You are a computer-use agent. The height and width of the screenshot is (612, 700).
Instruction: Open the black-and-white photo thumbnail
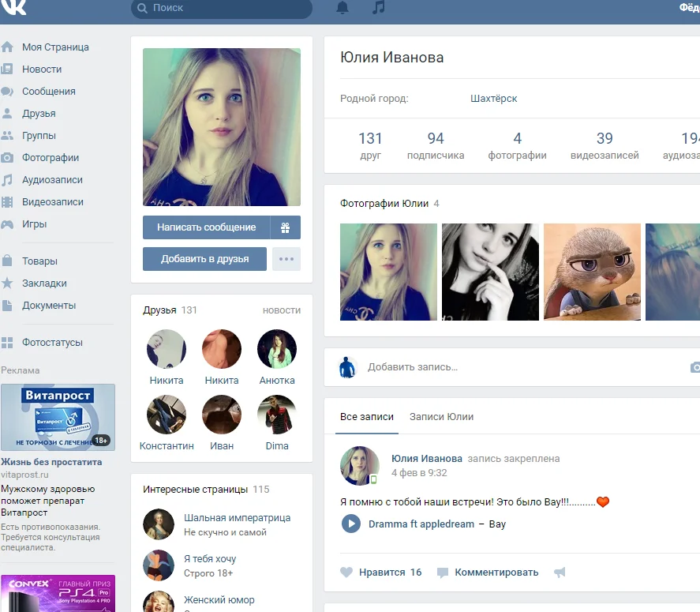pos(490,272)
